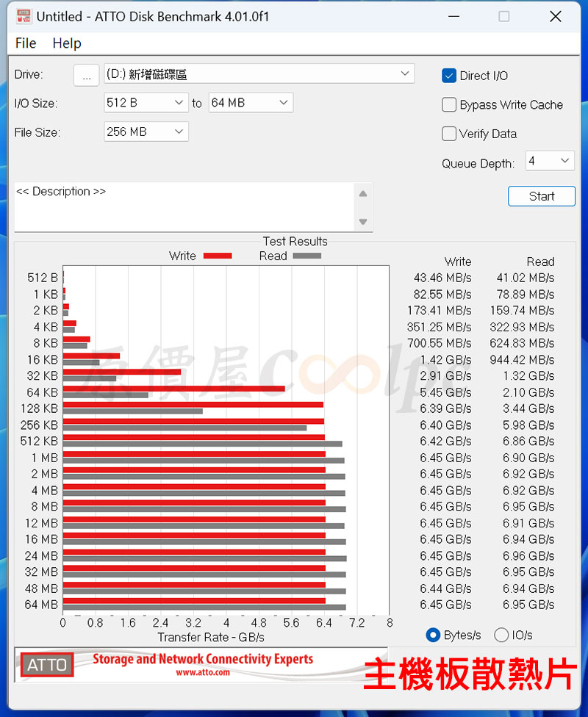Click inside the Description text box
The width and height of the screenshot is (588, 717).
pos(184,207)
